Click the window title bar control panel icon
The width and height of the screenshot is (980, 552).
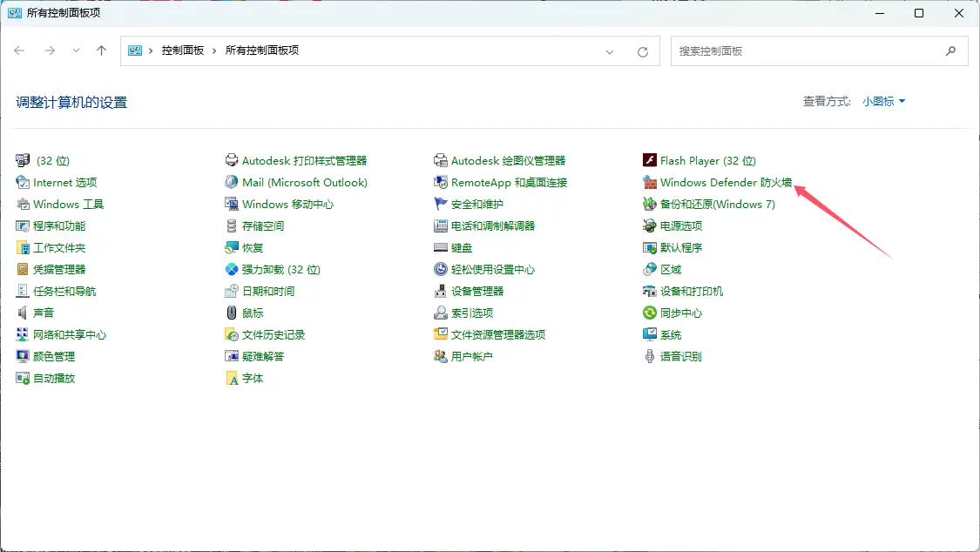tap(15, 12)
